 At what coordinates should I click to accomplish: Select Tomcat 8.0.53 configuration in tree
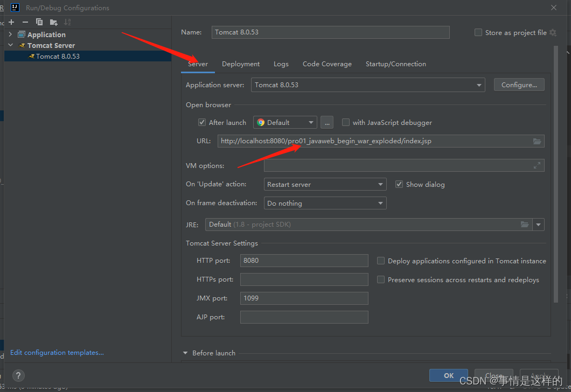point(88,56)
